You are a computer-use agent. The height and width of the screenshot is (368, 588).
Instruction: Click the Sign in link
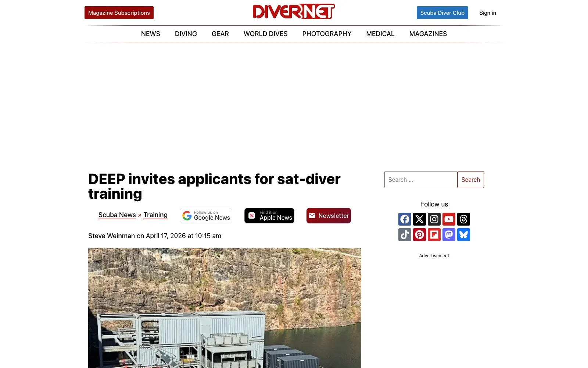point(488,13)
